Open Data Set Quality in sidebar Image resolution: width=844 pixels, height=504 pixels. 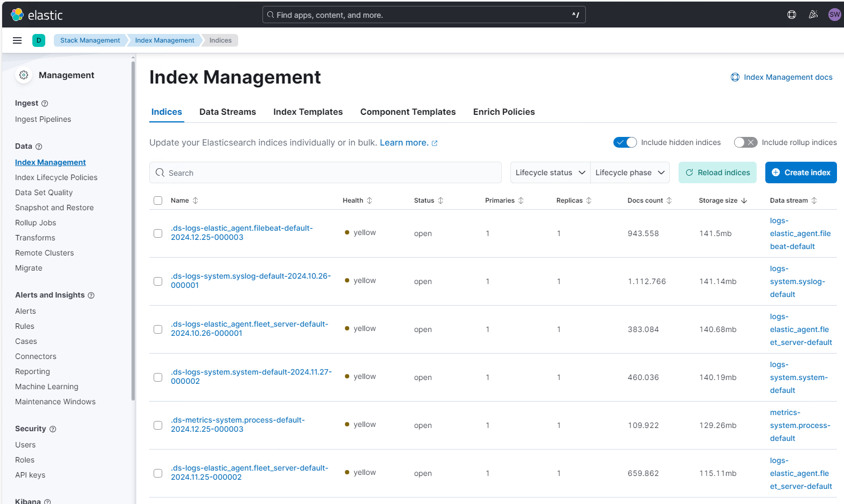(x=44, y=192)
